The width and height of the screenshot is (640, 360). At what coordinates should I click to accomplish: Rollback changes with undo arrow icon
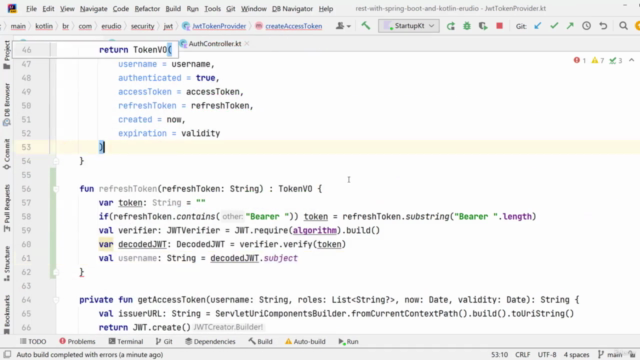[x=603, y=26]
